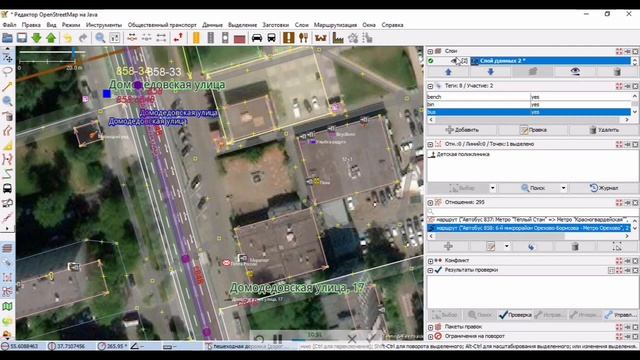Click the select relation icon in Отношения panel
The image size is (640, 360).
click(x=617, y=247)
